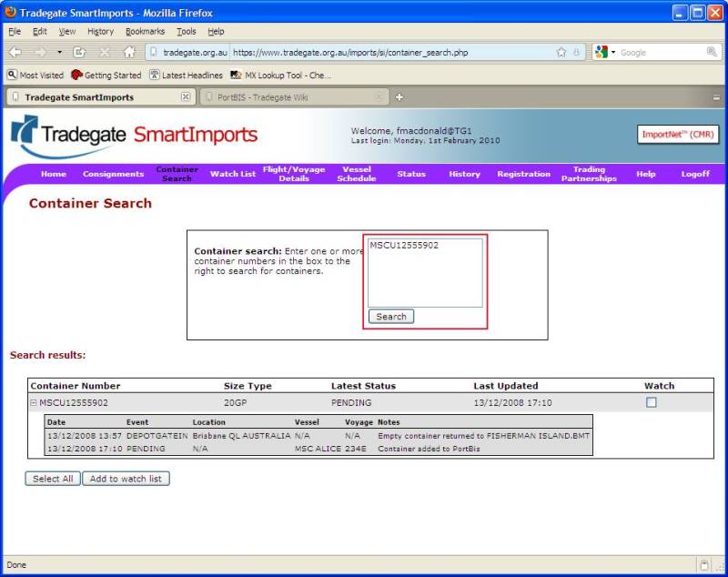Open the back history dropdown arrow
728x577 pixels.
(60, 52)
